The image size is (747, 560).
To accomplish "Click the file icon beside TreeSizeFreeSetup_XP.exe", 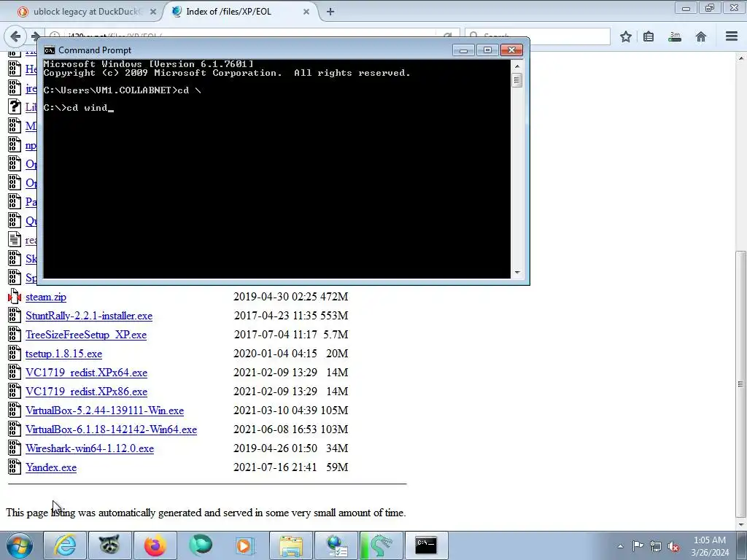I will 15,334.
